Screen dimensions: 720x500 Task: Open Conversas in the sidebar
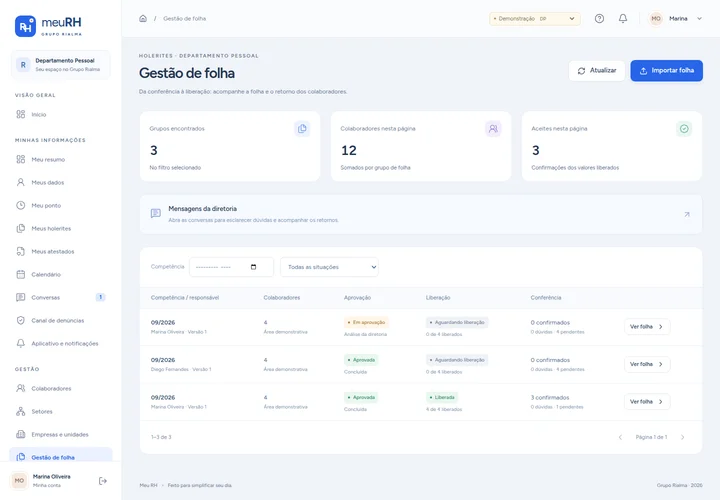click(61, 297)
